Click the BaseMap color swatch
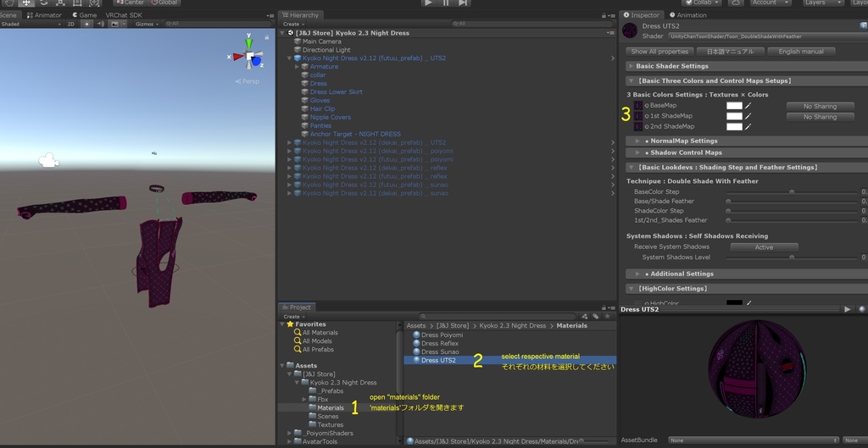Screen dimensions: 868x448 (734, 105)
